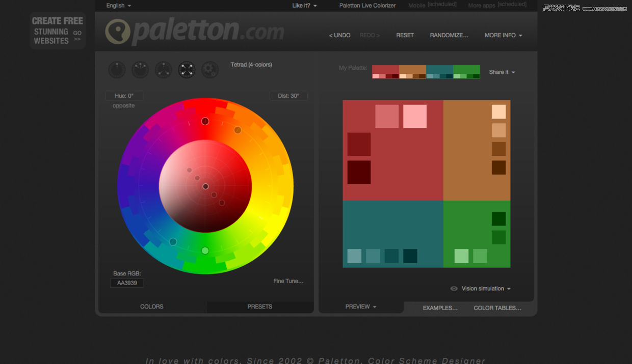Viewport: 632px width, 364px height.
Task: Click the lightest teal swatch in the teal area
Action: 354,256
